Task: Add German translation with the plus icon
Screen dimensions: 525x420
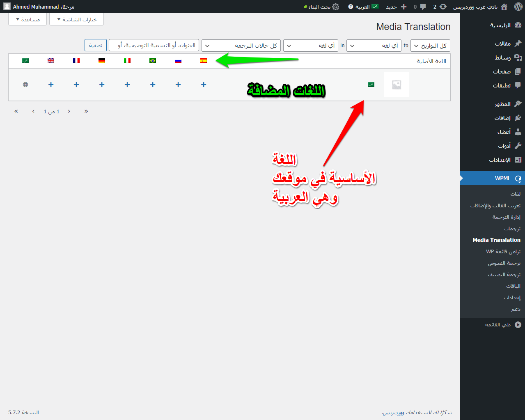Action: pyautogui.click(x=102, y=85)
